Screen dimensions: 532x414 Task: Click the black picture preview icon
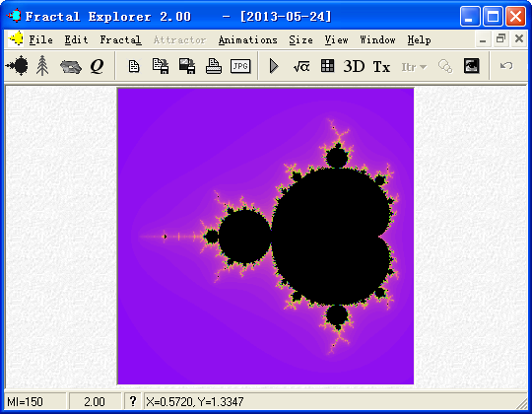[472, 66]
